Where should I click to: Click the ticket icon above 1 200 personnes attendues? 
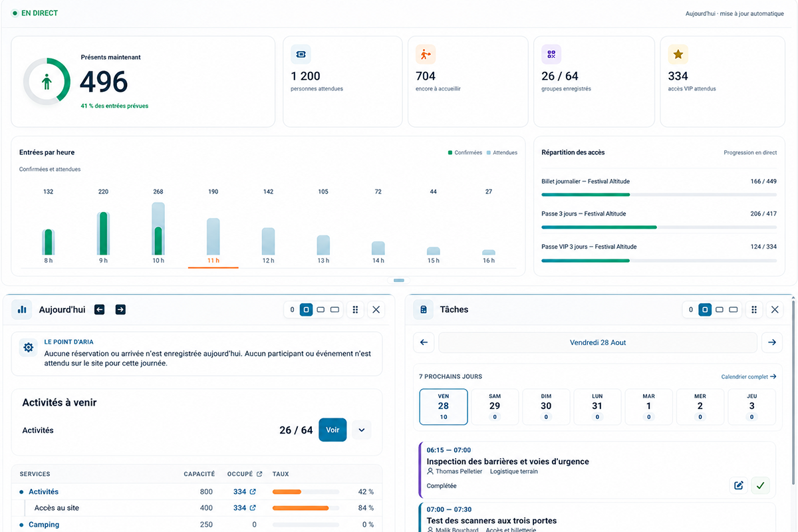pyautogui.click(x=301, y=55)
